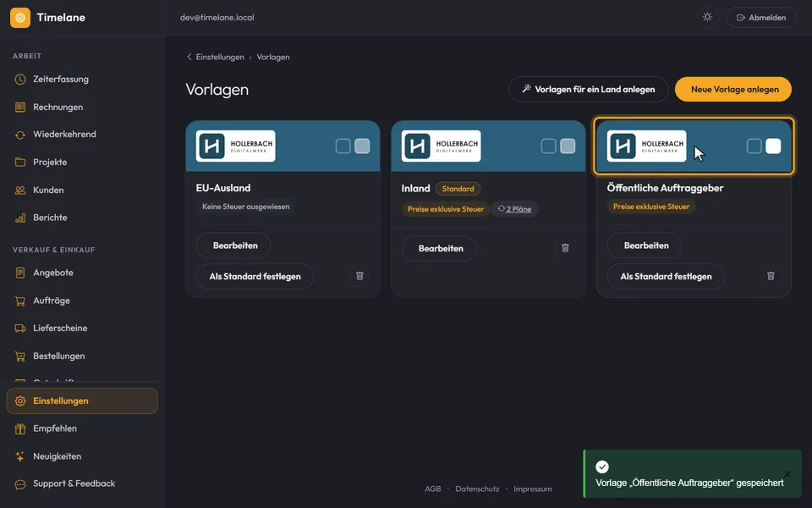Choose dark blue swatch on Öffentliche Auftraggeber card

click(x=754, y=146)
